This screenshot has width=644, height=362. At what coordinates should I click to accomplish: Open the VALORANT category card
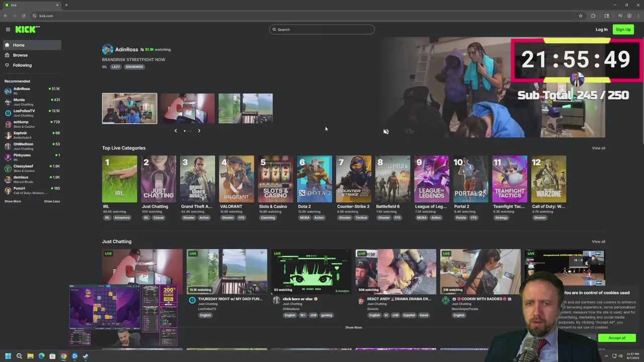236,179
